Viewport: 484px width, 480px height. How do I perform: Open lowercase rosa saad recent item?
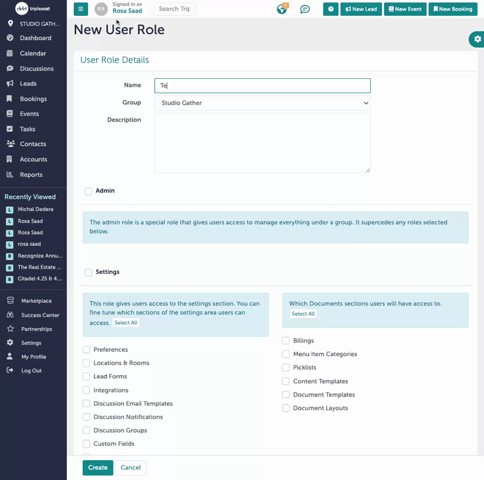29,244
